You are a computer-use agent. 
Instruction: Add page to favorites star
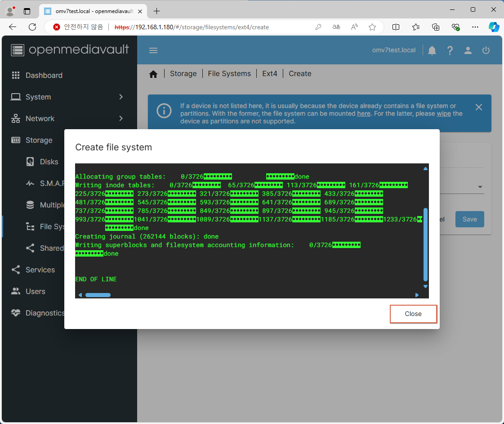(372, 27)
